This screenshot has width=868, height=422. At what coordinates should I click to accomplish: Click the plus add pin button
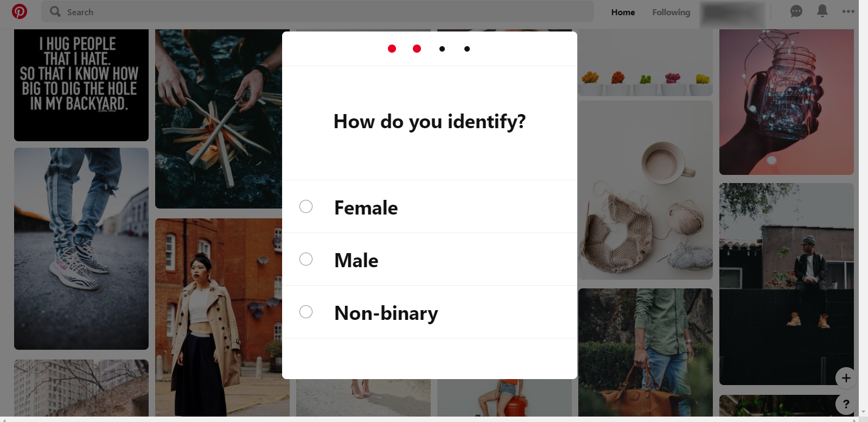click(846, 378)
